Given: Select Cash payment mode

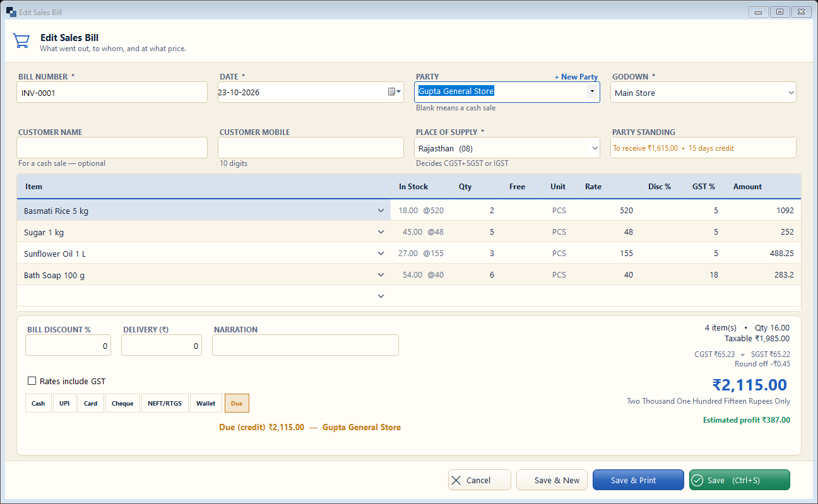Looking at the screenshot, I should tap(39, 403).
